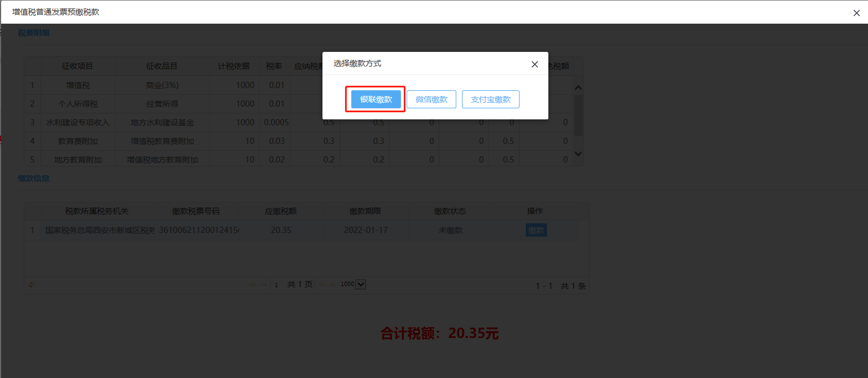Image resolution: width=868 pixels, height=378 pixels.
Task: Close the 选择缴款方式 dialog with its X
Action: [x=535, y=64]
